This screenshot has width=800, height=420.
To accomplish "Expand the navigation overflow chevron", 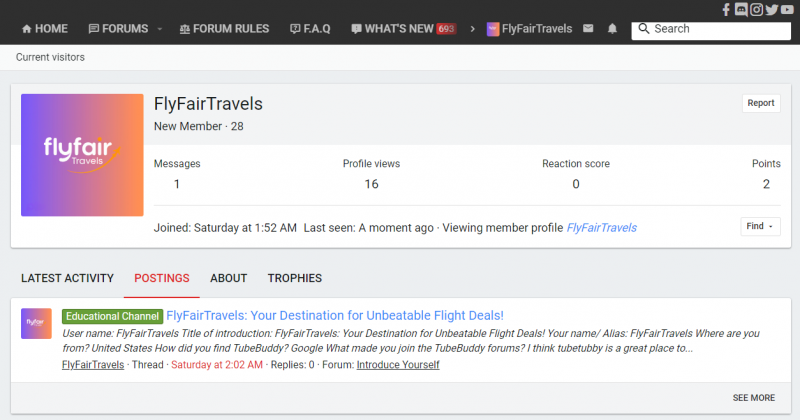I will (472, 29).
